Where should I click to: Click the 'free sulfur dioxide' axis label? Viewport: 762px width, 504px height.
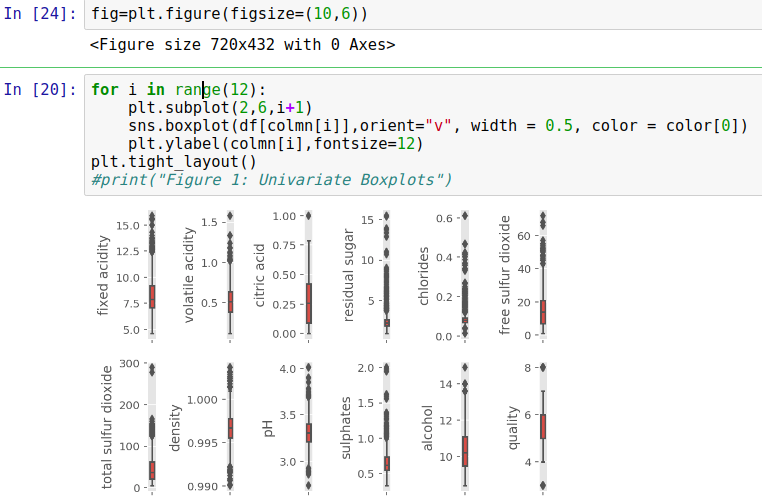point(504,275)
